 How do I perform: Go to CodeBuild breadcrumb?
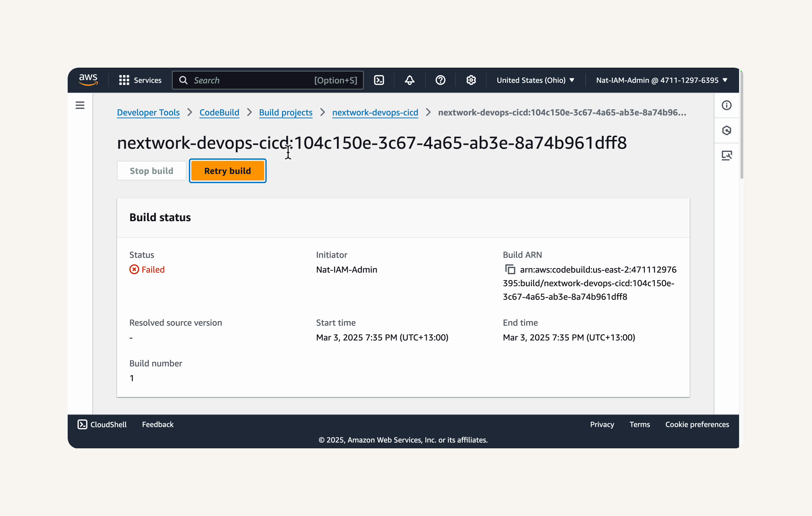click(219, 112)
